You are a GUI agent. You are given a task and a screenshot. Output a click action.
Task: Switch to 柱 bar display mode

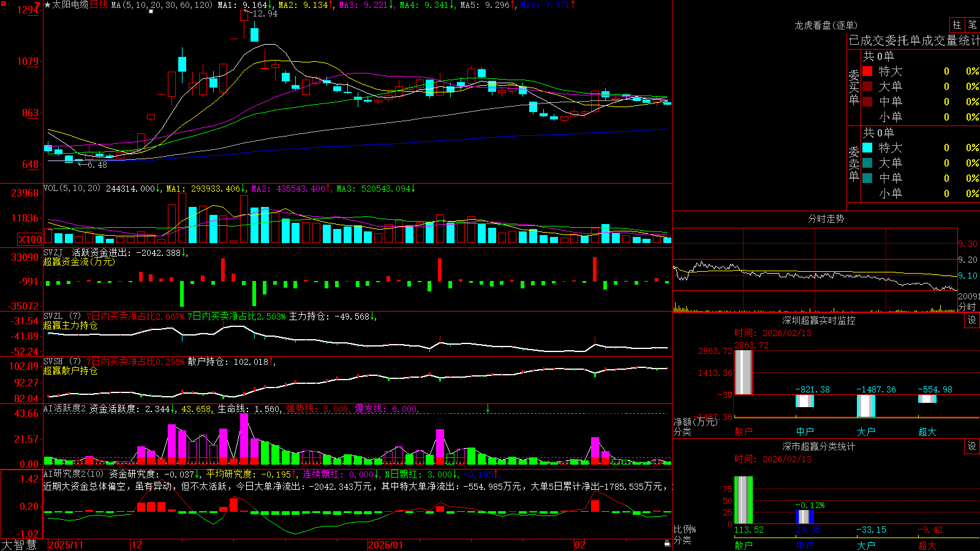(x=957, y=24)
